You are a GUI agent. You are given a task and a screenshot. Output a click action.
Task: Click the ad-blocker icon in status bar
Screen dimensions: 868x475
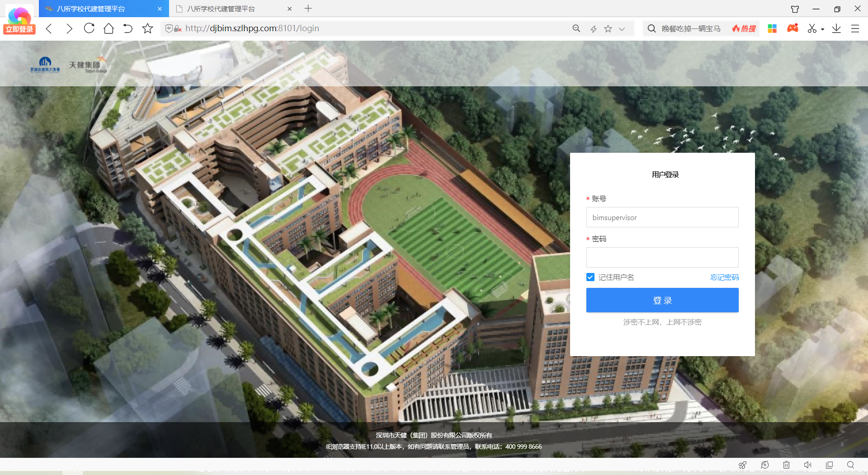pyautogui.click(x=765, y=465)
